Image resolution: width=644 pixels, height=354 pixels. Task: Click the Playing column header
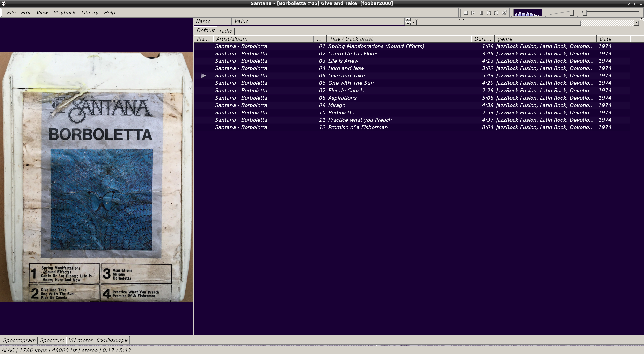point(203,39)
